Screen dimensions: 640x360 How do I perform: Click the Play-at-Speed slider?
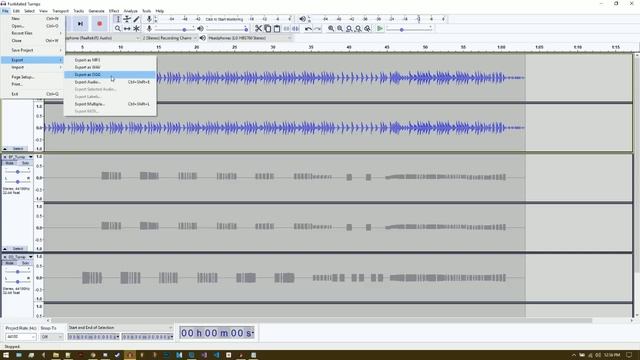point(409,29)
